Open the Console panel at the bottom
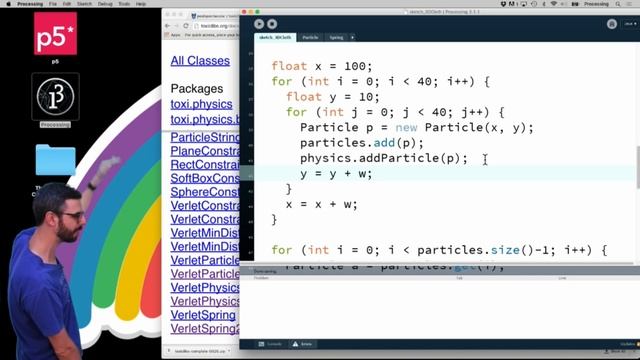This screenshot has width=640, height=360. (270, 344)
